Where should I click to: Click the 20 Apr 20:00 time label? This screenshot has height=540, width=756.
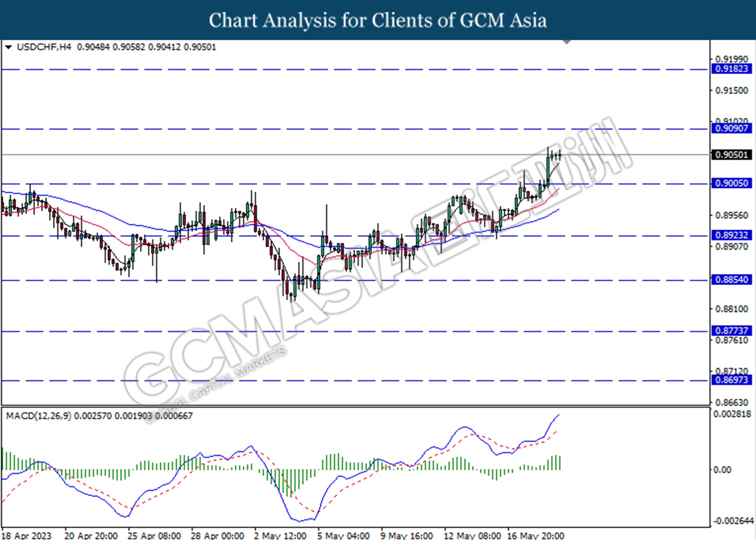point(91,535)
